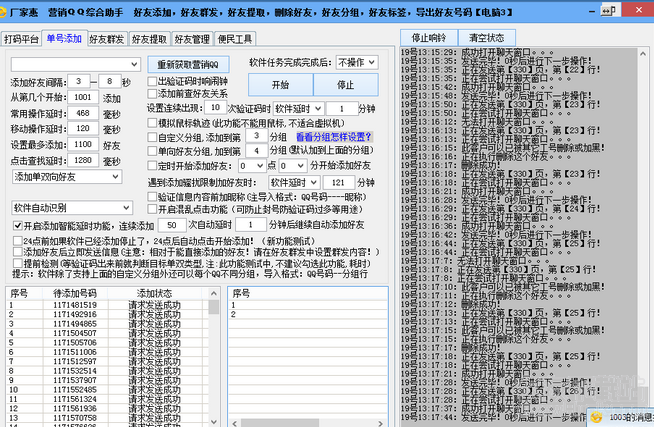654x427 pixels.
Task: Click the double-arrow window mode icon
Action: click(609, 11)
